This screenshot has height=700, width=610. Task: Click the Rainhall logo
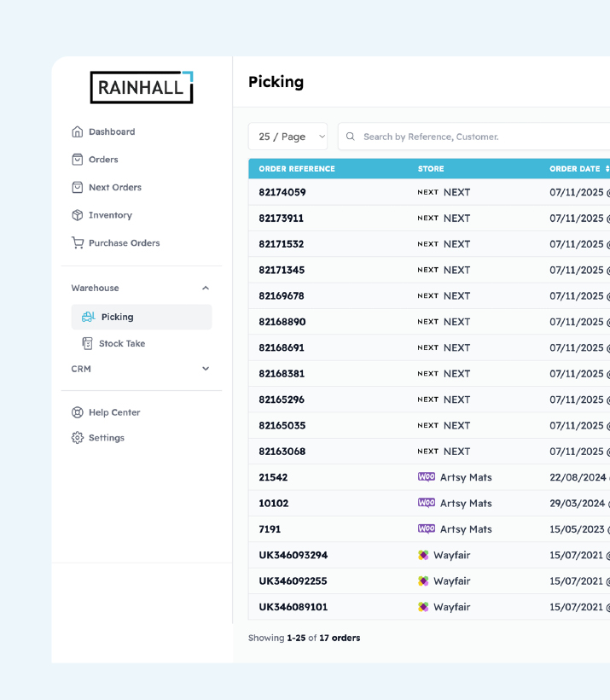pos(142,87)
